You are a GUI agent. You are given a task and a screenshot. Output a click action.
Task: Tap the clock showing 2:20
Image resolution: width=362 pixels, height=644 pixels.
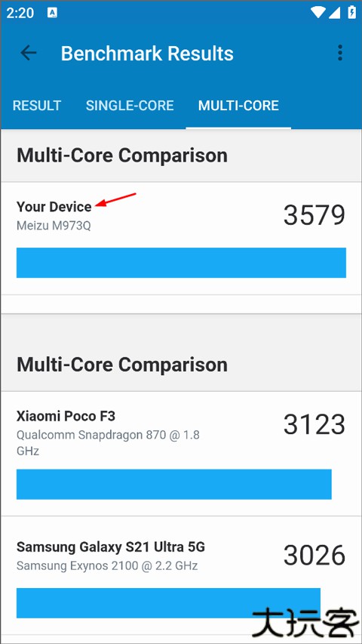click(20, 13)
